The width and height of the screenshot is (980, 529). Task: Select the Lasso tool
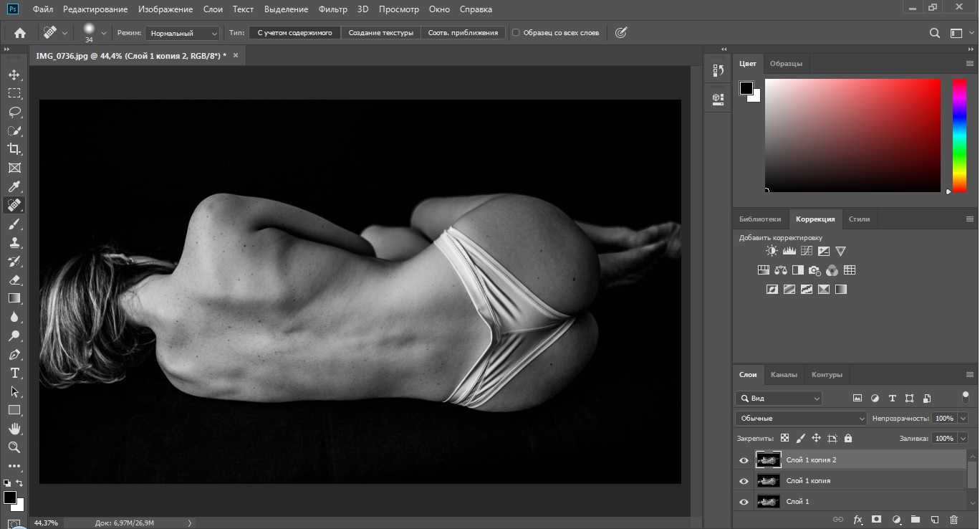pos(14,112)
